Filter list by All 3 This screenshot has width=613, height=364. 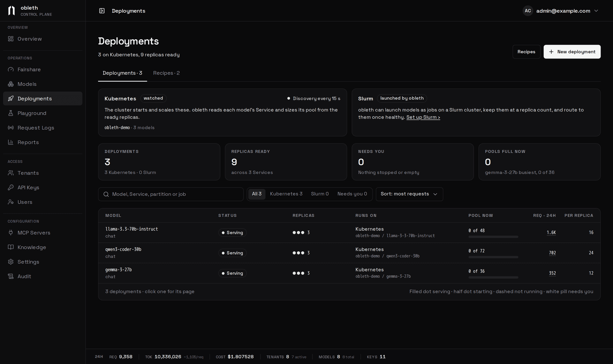pyautogui.click(x=257, y=194)
